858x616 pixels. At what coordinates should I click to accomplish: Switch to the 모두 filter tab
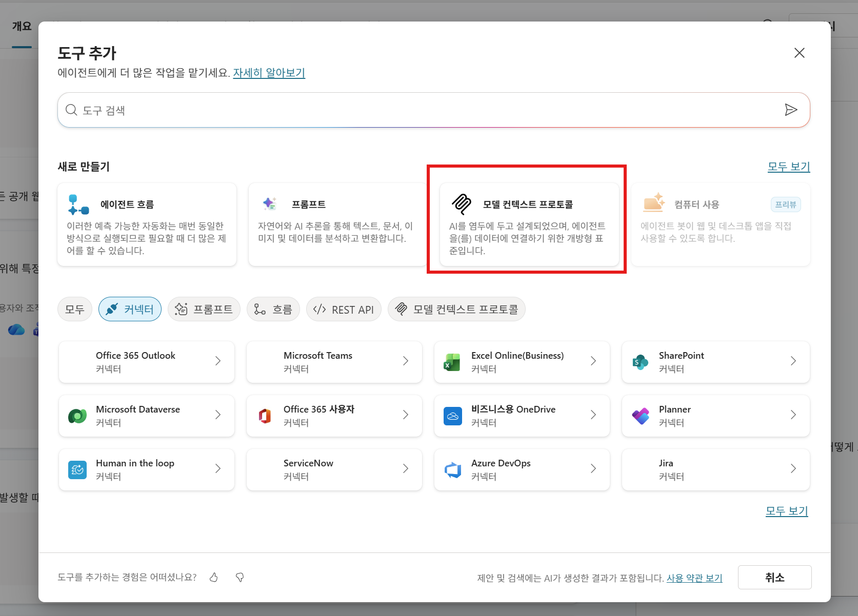(x=75, y=309)
